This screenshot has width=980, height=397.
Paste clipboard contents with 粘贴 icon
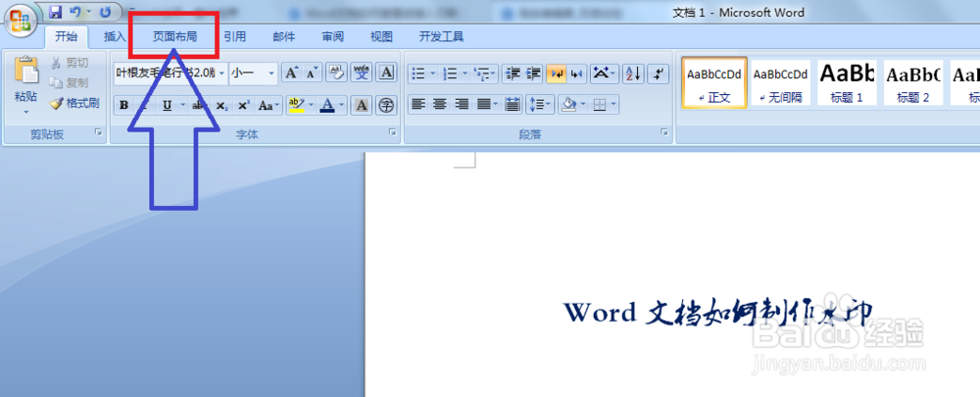pos(26,70)
